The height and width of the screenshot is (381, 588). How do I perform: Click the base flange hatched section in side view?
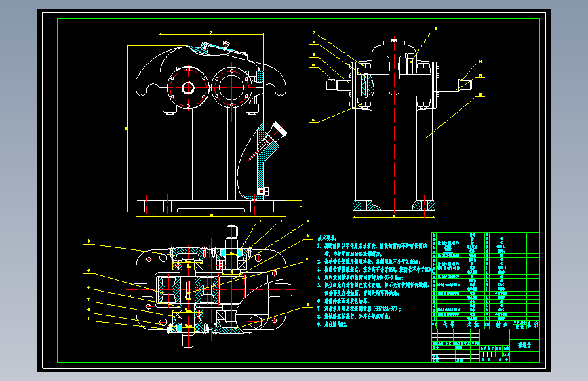coord(394,205)
